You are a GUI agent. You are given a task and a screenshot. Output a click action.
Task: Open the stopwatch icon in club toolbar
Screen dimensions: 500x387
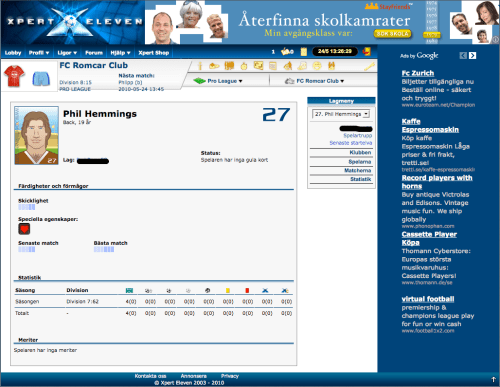coord(244,66)
